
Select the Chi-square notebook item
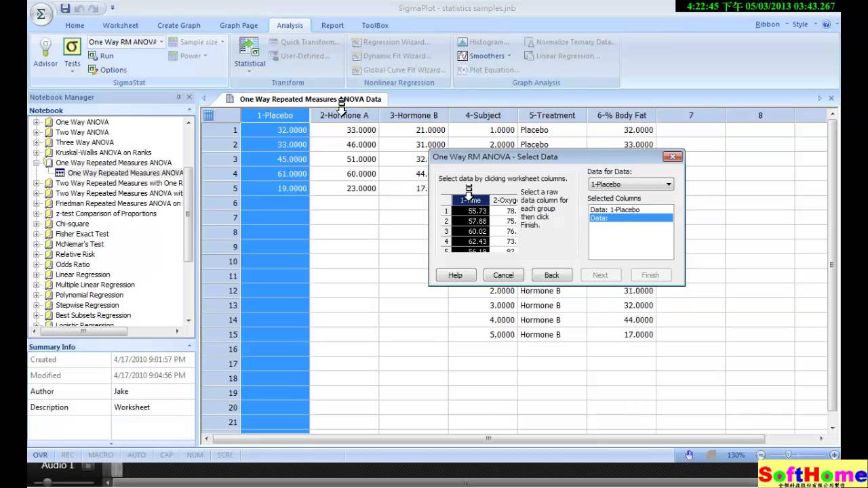tap(72, 224)
